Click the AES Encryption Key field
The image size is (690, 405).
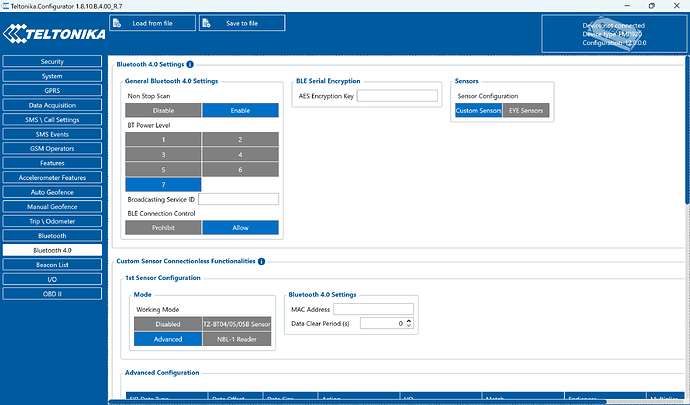pos(397,96)
